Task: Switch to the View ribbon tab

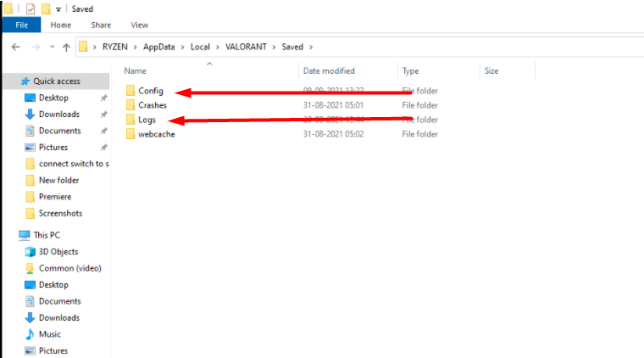Action: [139, 25]
